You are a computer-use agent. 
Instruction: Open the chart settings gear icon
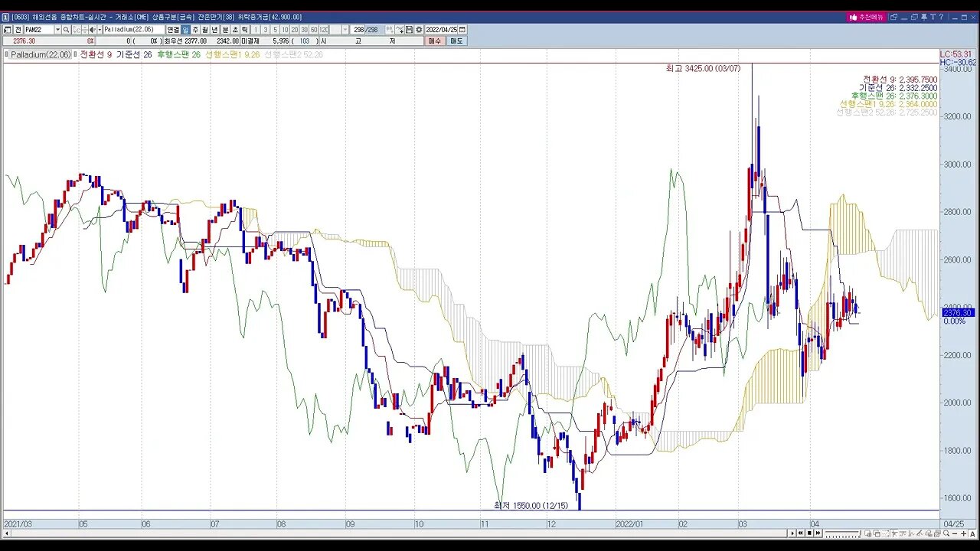419,30
